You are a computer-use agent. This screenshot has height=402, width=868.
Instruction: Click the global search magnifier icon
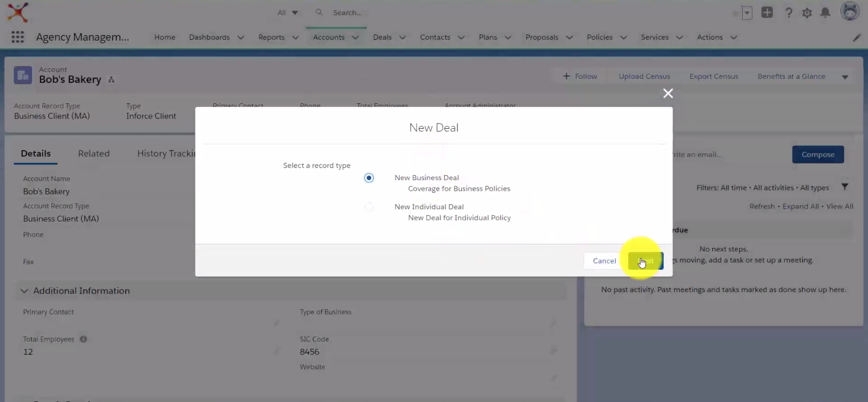319,12
